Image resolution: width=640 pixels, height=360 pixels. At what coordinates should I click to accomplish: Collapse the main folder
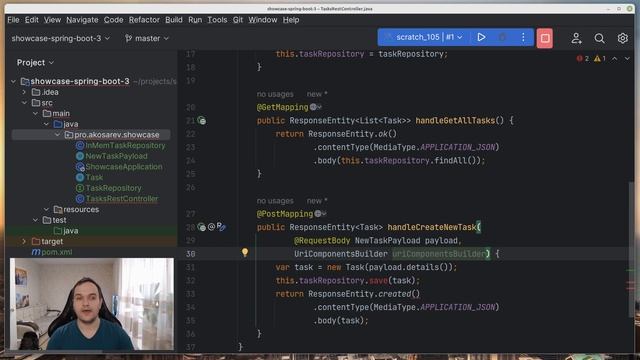36,113
